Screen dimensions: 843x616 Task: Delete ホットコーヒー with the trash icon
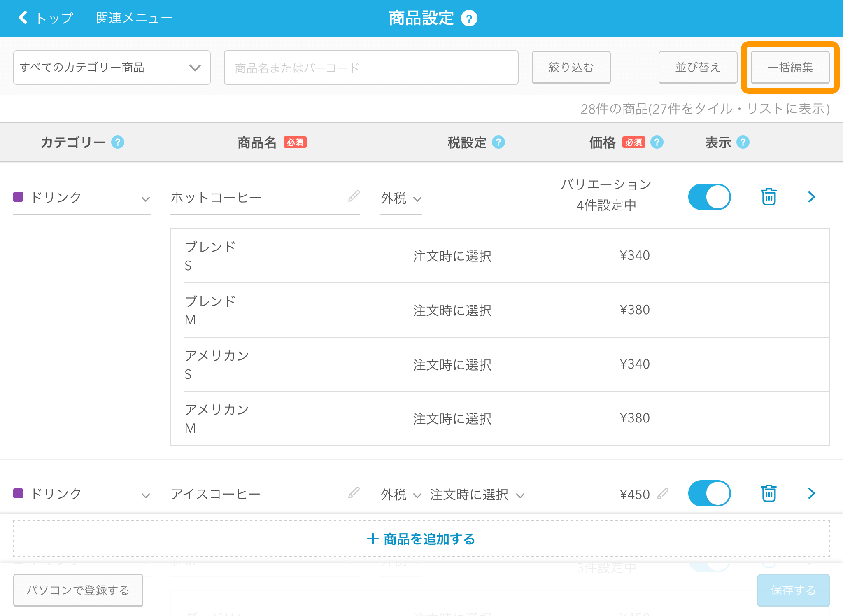point(768,197)
